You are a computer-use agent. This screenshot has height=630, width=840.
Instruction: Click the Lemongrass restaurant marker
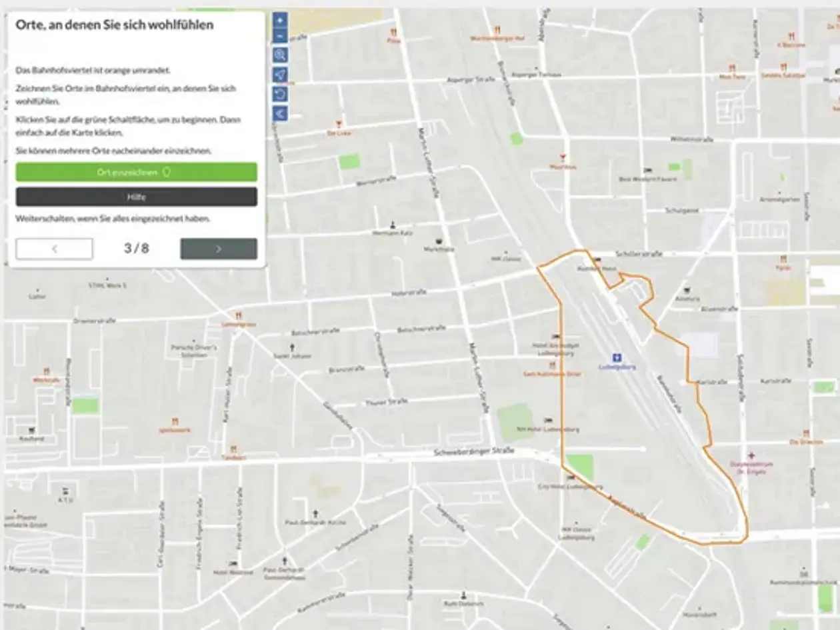point(239,316)
